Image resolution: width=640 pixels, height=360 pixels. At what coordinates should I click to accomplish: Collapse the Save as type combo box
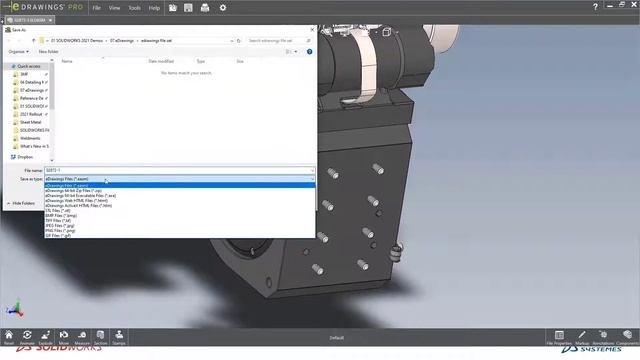pos(312,179)
